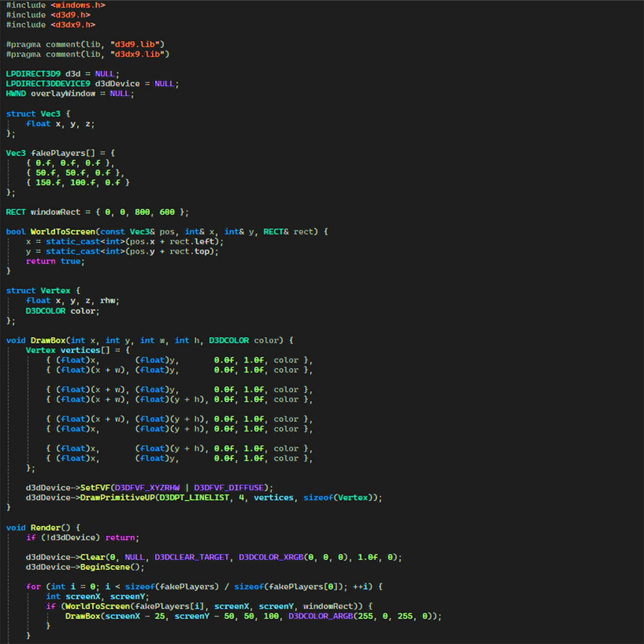Click the D3DPT_LINELIST constant
The image size is (644, 644).
click(x=194, y=498)
